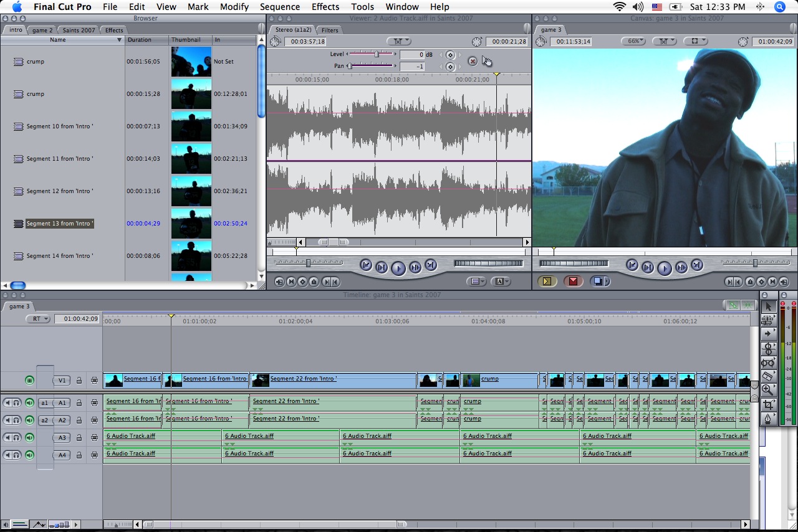
Task: Open Canvas zoom 66% popup
Action: (633, 41)
